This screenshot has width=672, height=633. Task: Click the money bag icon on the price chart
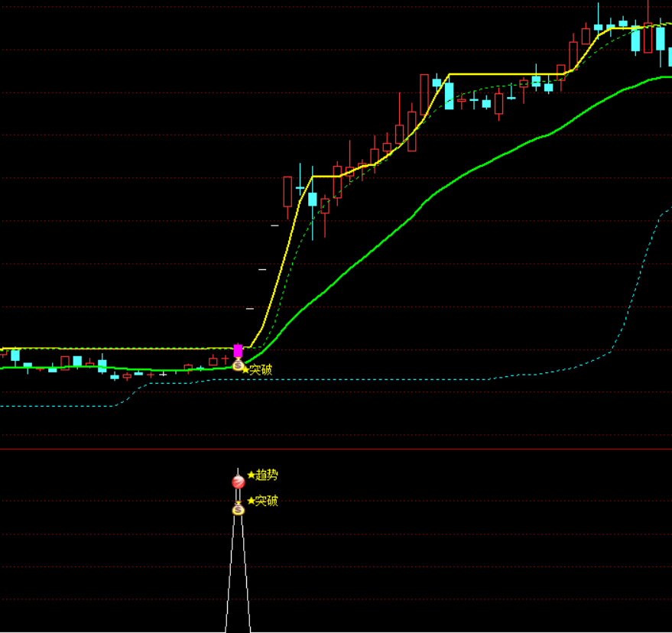point(238,366)
